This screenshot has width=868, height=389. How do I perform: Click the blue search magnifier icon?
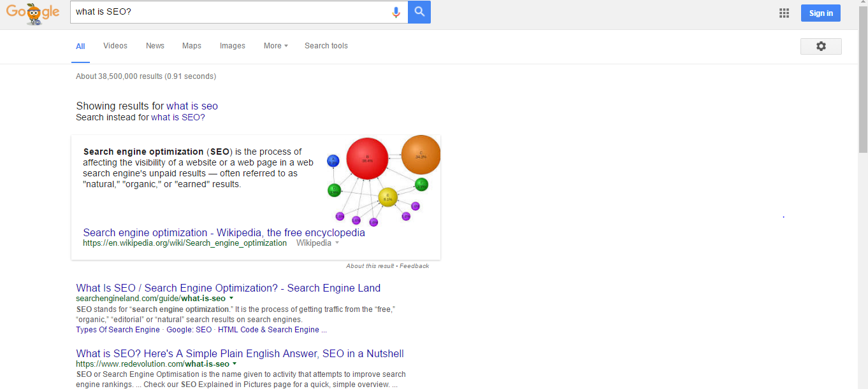tap(419, 11)
